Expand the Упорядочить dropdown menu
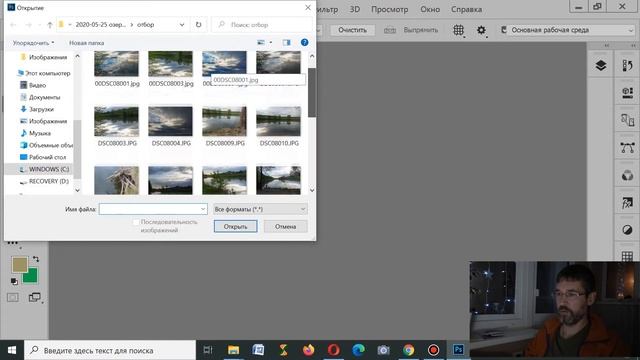The image size is (640, 360). coord(33,43)
